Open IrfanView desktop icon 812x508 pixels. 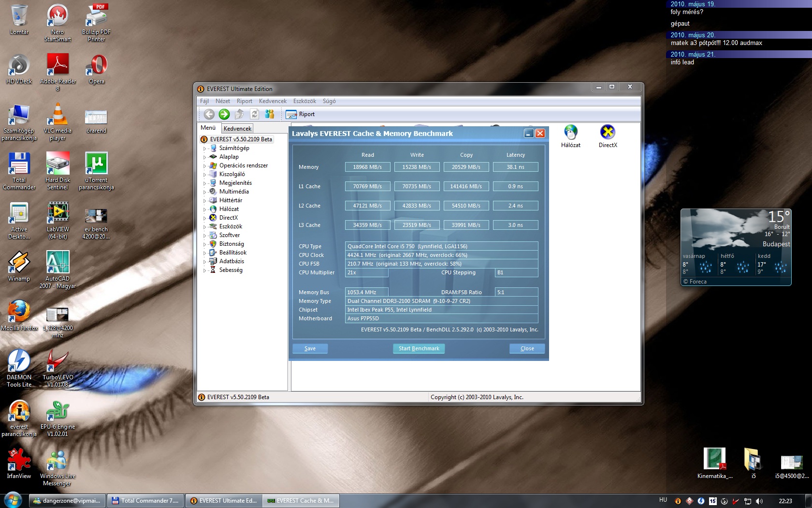click(19, 463)
